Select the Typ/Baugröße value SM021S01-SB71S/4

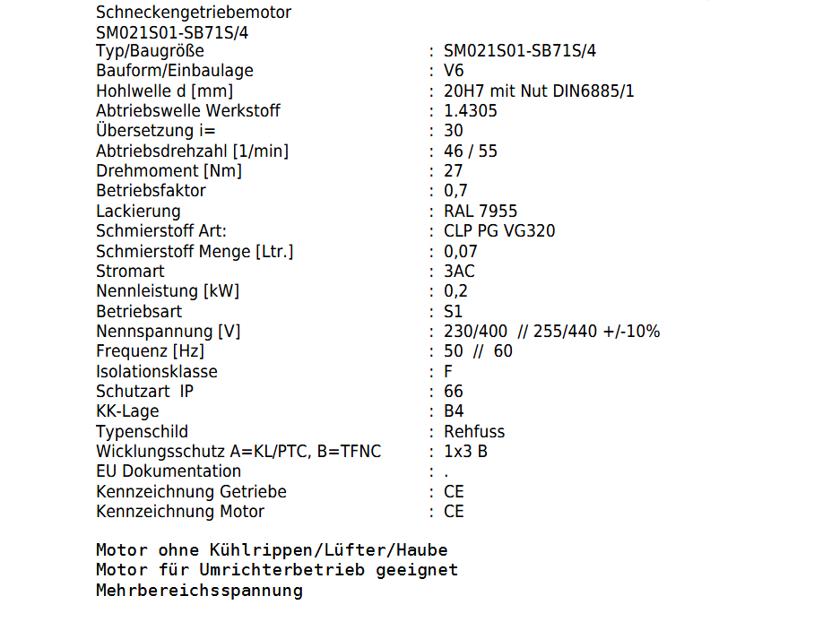(x=520, y=51)
